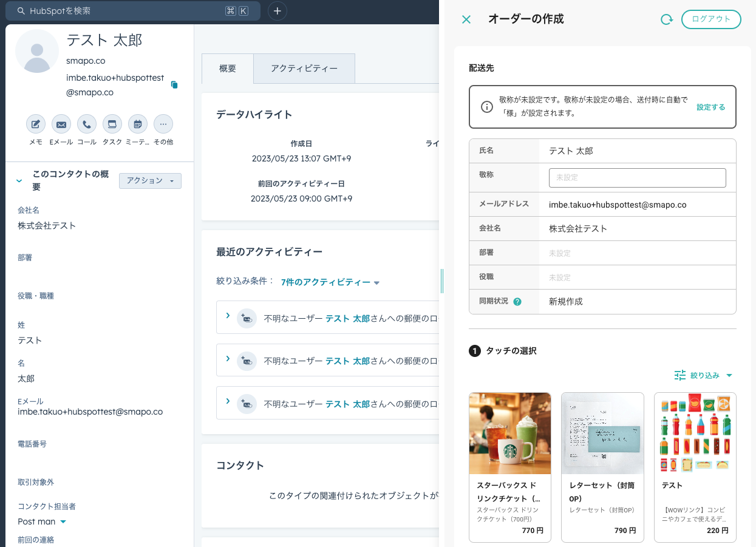Screen dimensions: 756x547
Task: Click the 設定する link
Action: tap(711, 107)
